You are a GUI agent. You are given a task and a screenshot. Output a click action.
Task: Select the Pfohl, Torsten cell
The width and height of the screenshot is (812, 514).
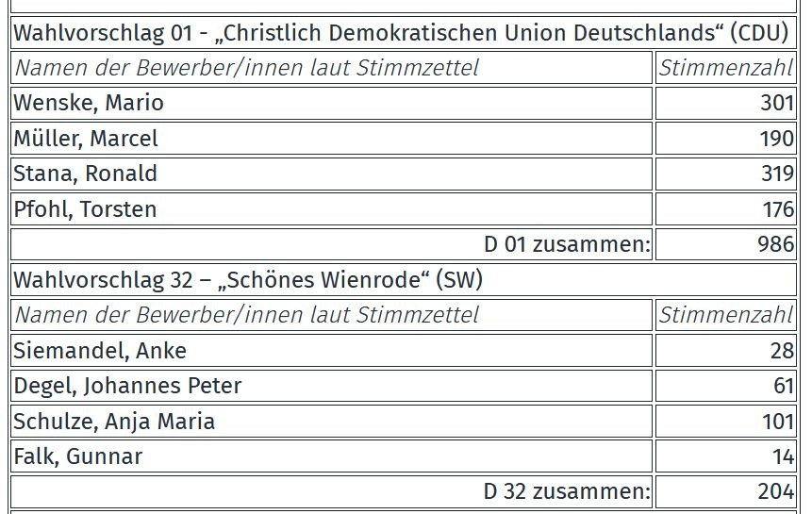[x=331, y=209]
